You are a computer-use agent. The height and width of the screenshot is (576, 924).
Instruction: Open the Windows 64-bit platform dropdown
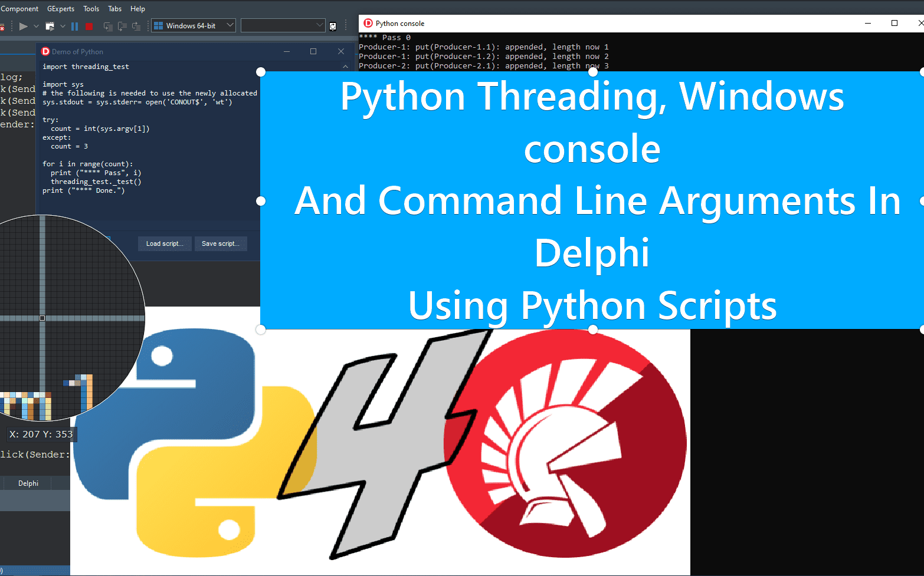194,25
